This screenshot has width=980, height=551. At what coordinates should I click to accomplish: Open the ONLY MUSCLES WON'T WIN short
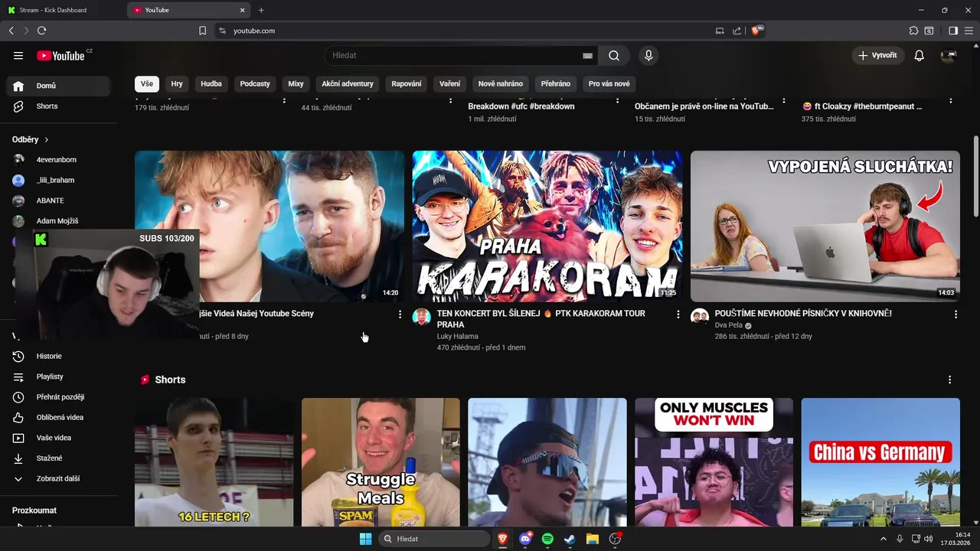click(x=714, y=462)
